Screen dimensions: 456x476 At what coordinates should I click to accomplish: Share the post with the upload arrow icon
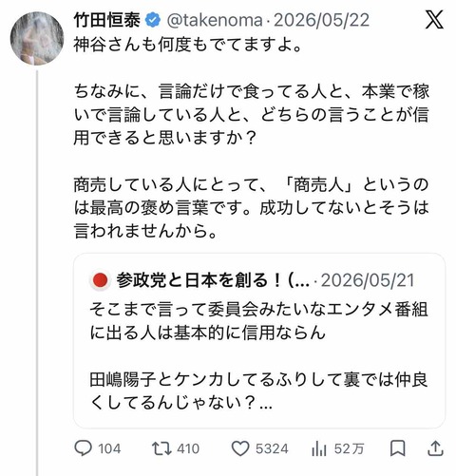pos(435,448)
